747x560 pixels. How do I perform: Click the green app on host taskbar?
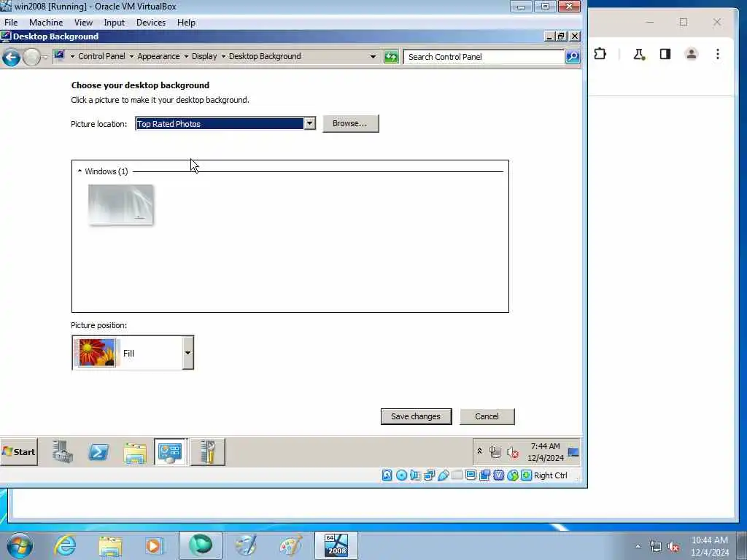click(x=201, y=545)
